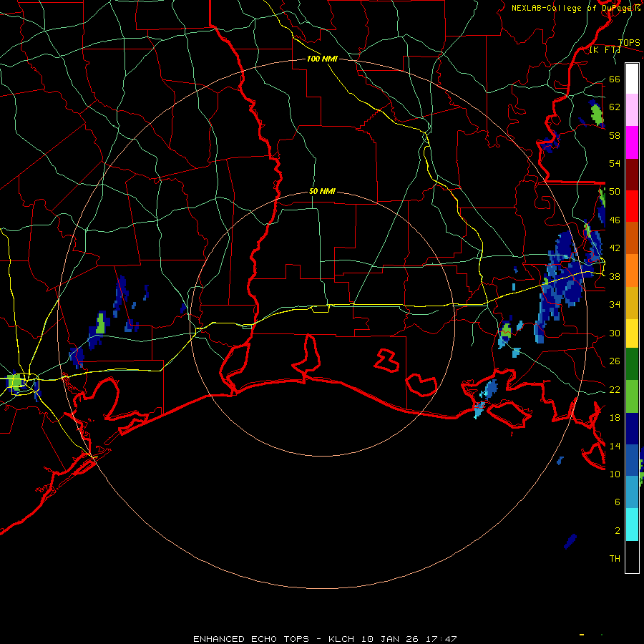
Task: Click the "42" legend value
Action: (615, 248)
